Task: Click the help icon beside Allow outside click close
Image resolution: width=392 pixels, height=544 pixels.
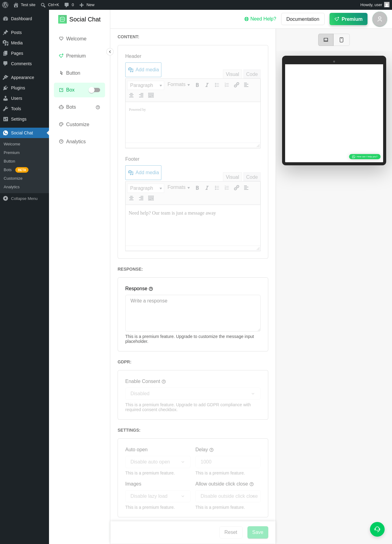Action: point(251,484)
